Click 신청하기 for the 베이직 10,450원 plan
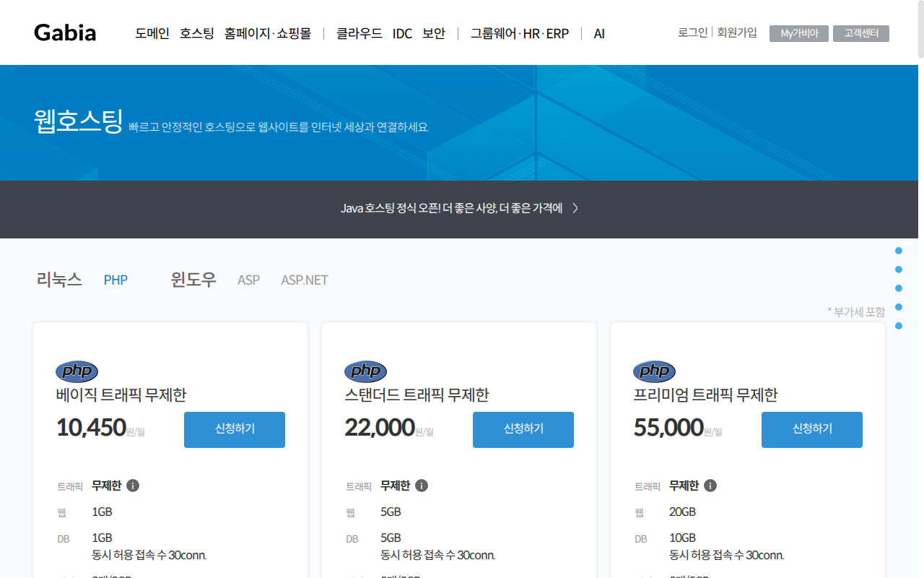 point(235,430)
